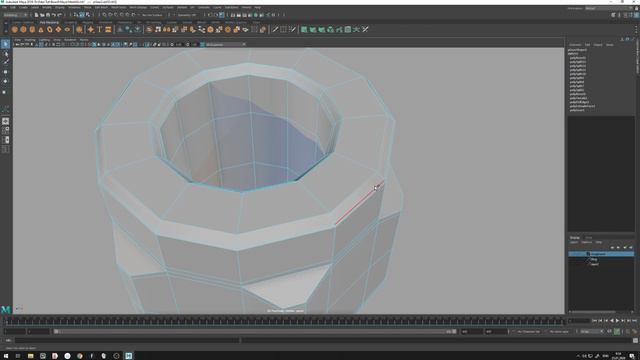
Task: Create a polygon cone from the shelf
Action: point(41,29)
